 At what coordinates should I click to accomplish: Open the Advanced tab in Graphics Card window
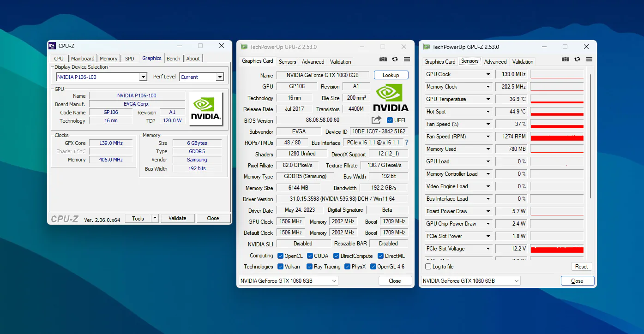(313, 62)
